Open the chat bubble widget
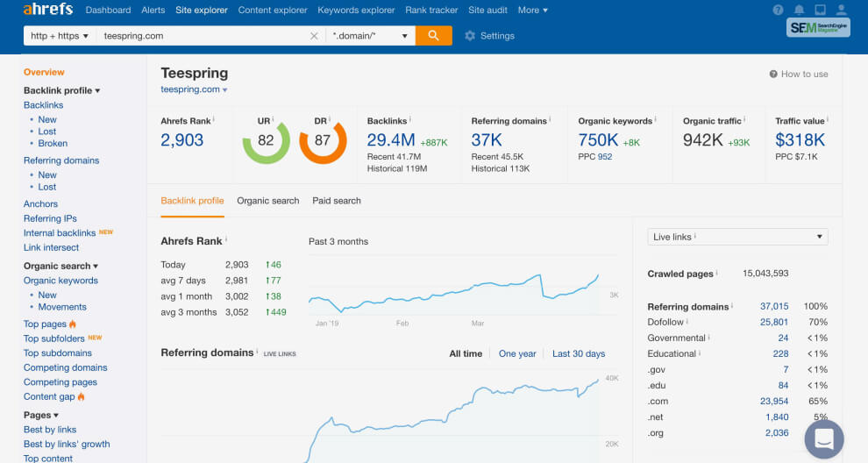868x463 pixels. tap(823, 439)
